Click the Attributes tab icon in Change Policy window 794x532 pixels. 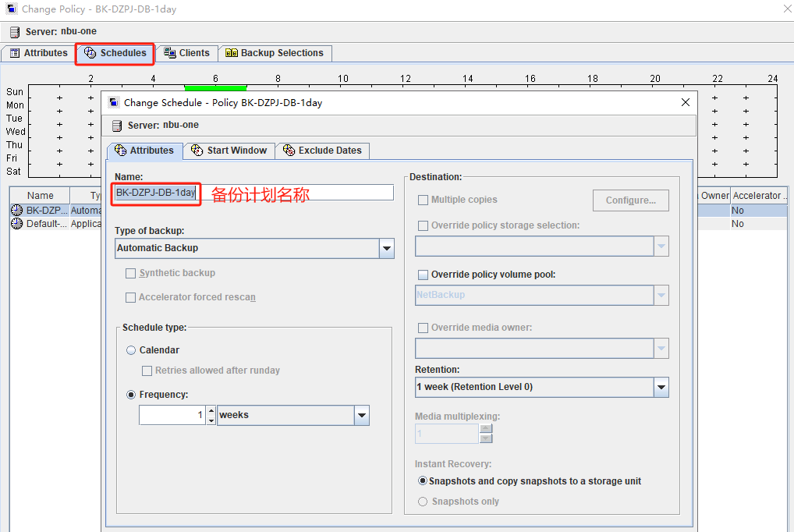click(15, 53)
